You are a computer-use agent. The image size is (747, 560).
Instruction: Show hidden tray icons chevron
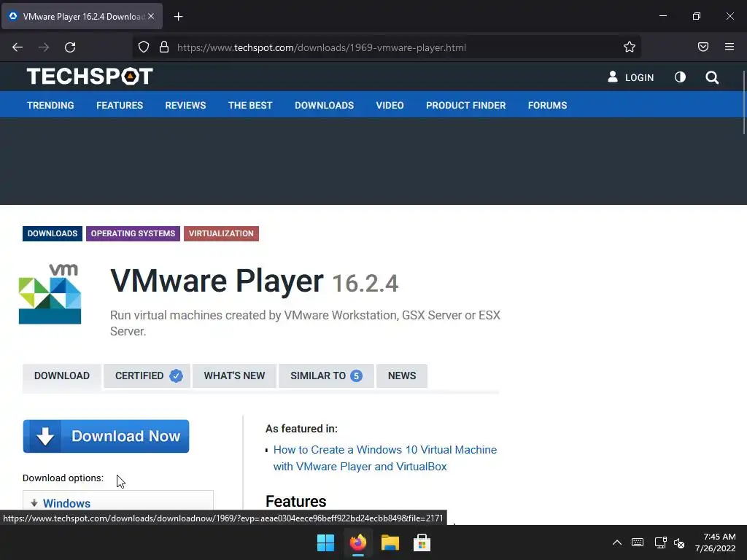617,542
